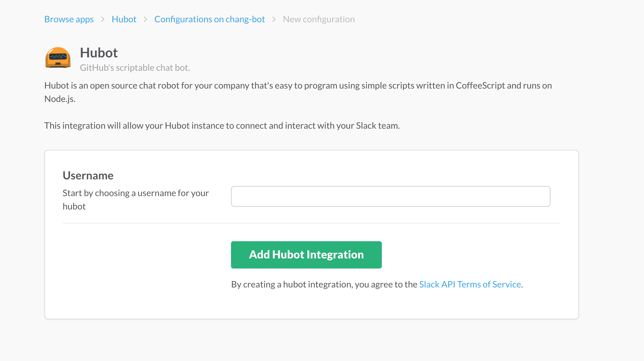Focus the hubot username text field
Viewport: 644px width, 361px height.
(x=390, y=196)
